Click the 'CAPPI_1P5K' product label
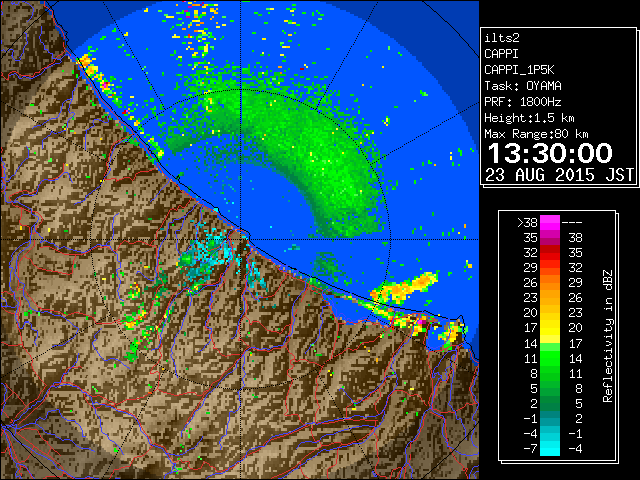The image size is (640, 480). [x=519, y=70]
